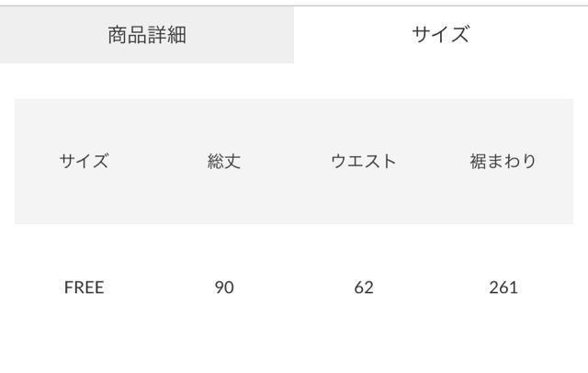Tap the header text above FREE
The height and width of the screenshot is (373, 588).
[85, 162]
